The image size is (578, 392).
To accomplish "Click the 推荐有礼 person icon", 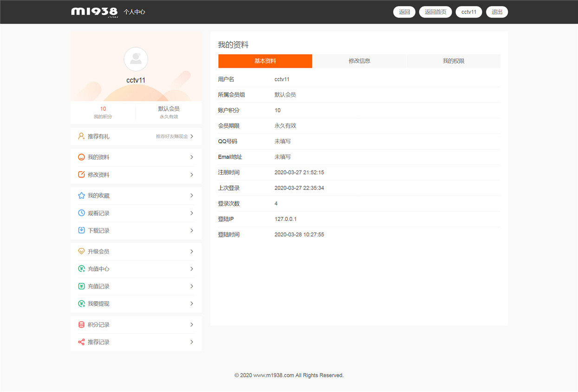I will point(81,137).
